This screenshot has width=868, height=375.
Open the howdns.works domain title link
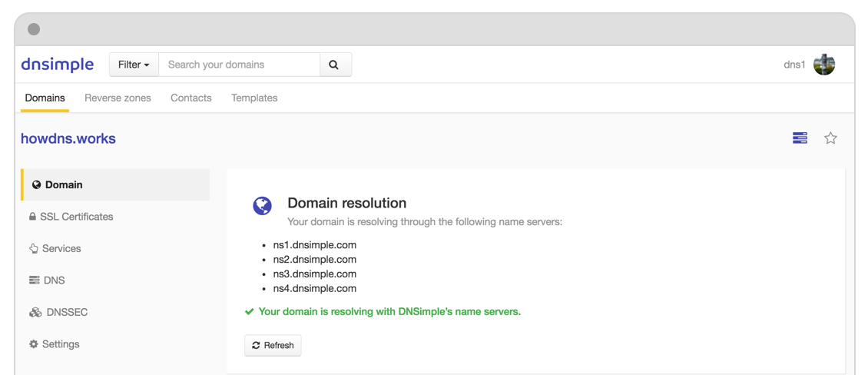pos(68,138)
